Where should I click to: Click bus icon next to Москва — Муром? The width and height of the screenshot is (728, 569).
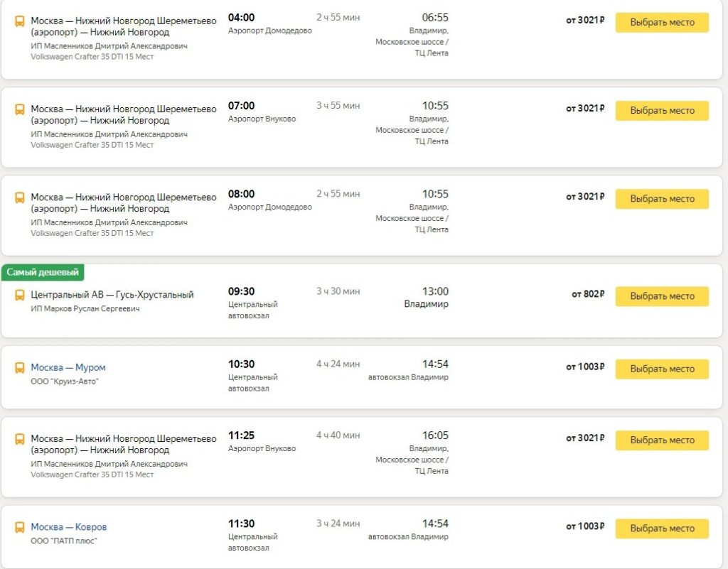20,368
